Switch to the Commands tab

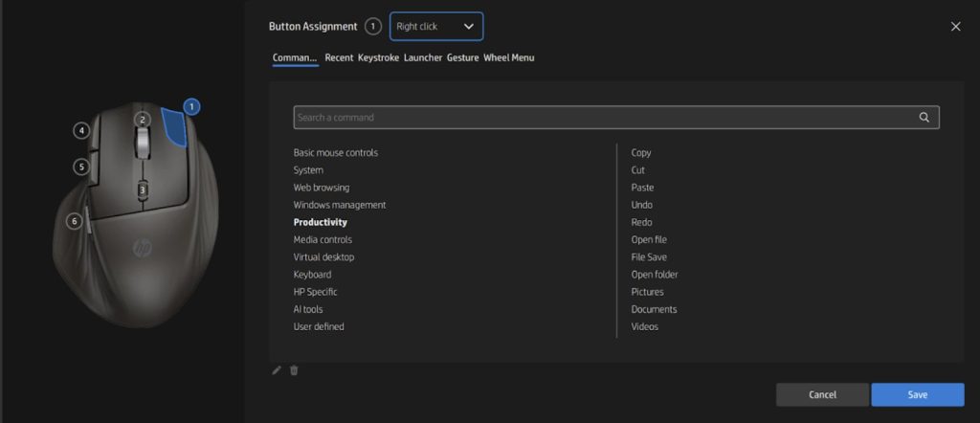[295, 57]
